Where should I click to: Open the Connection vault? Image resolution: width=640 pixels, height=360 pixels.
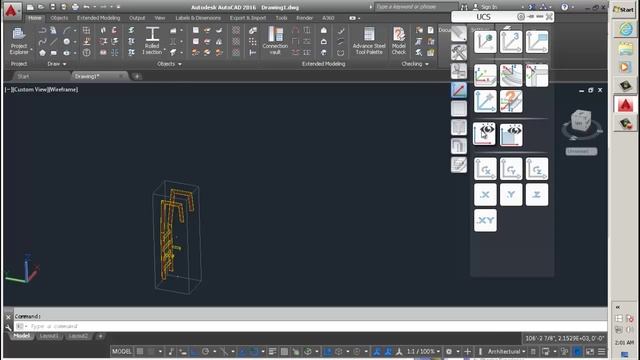275,41
